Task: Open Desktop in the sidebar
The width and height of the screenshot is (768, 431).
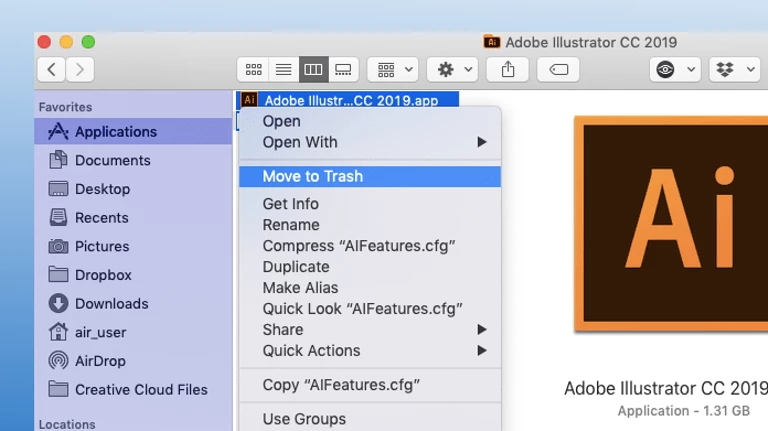Action: [x=133, y=189]
